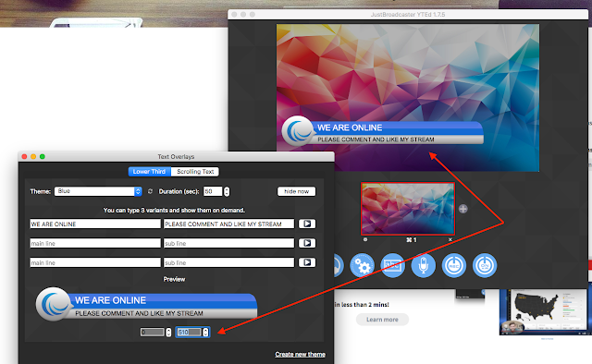The width and height of the screenshot is (592, 364).
Task: Click the third sub line field
Action: tap(228, 262)
